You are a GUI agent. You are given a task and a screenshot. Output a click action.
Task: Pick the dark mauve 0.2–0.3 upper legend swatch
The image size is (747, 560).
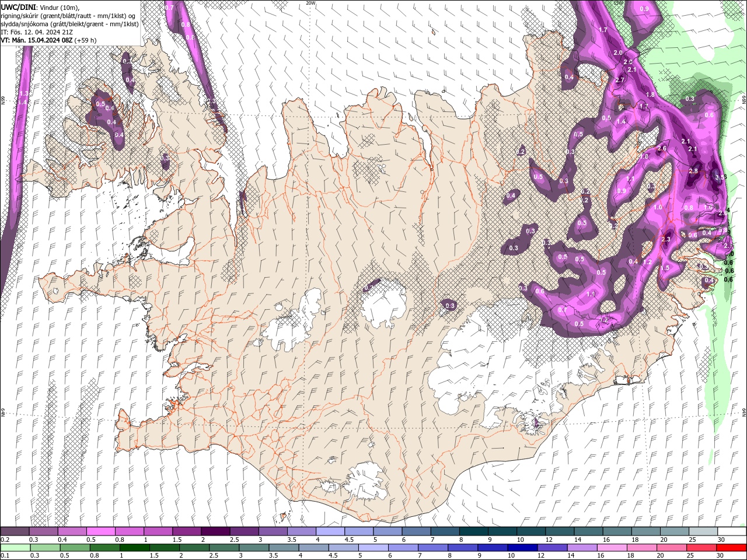pos(15,531)
